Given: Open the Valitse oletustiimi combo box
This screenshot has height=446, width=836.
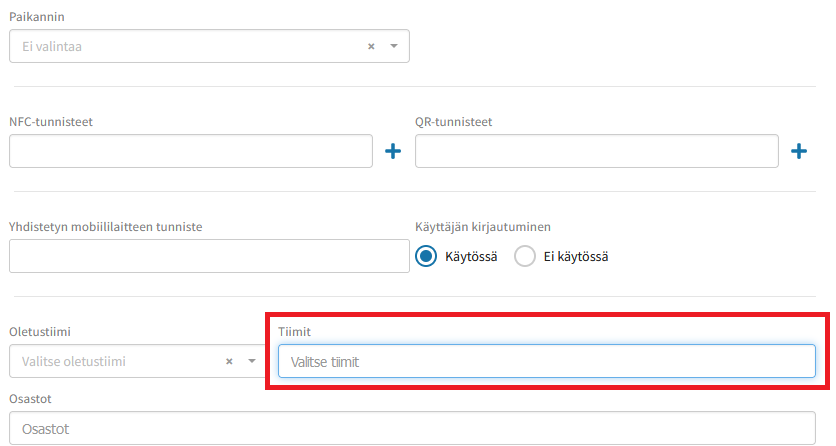Looking at the screenshot, I should [110, 361].
